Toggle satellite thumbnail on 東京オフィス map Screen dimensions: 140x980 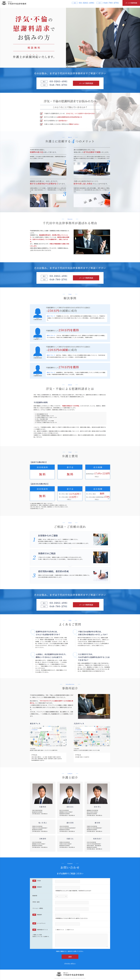(x=32, y=743)
